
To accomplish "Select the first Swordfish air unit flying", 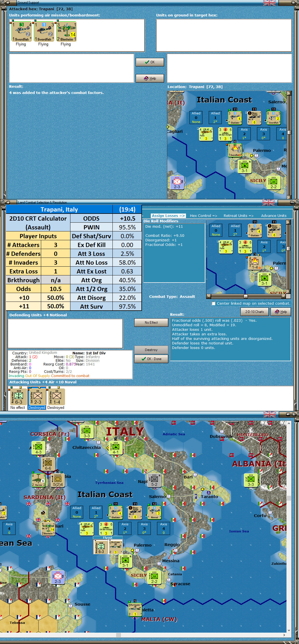I will point(22,32).
